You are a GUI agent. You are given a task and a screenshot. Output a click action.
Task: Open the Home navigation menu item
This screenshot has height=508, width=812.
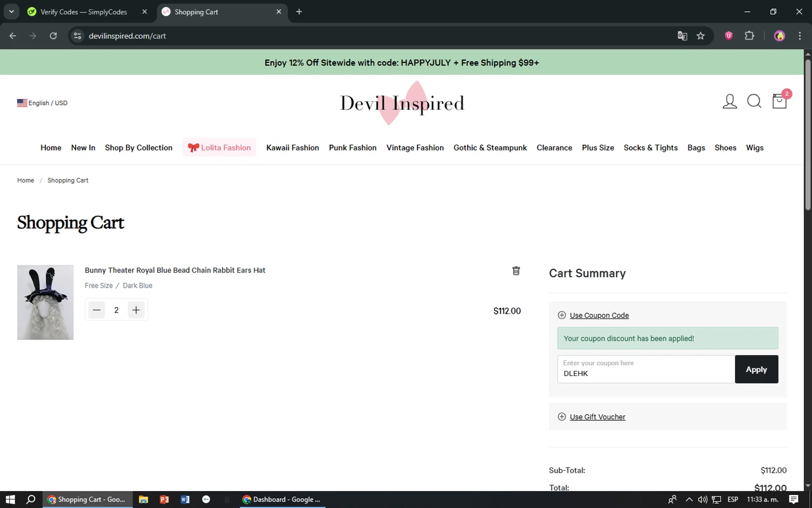(51, 148)
